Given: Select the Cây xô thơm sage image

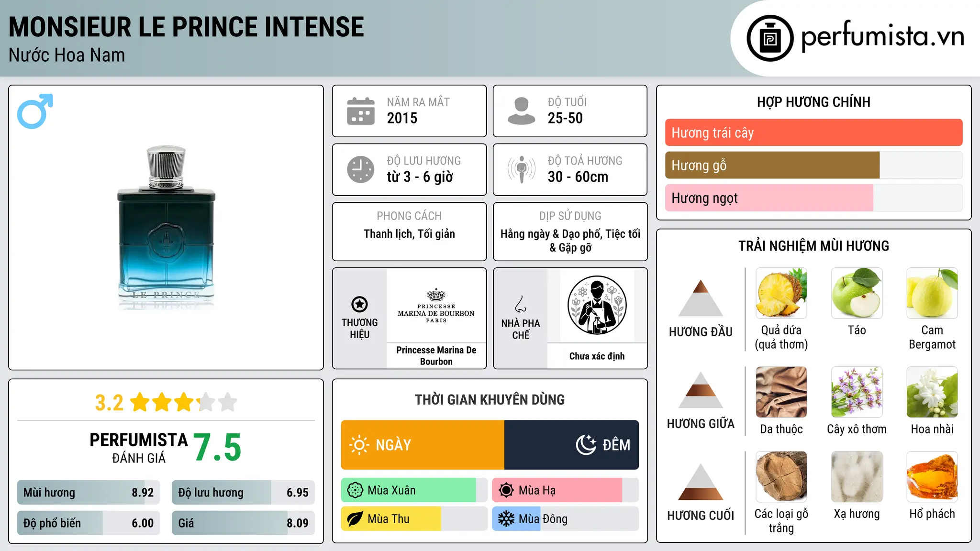Looking at the screenshot, I should click(x=857, y=392).
